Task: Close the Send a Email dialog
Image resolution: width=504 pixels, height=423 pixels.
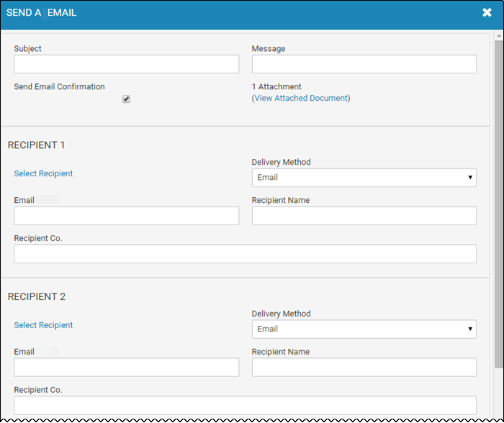Action: [487, 12]
